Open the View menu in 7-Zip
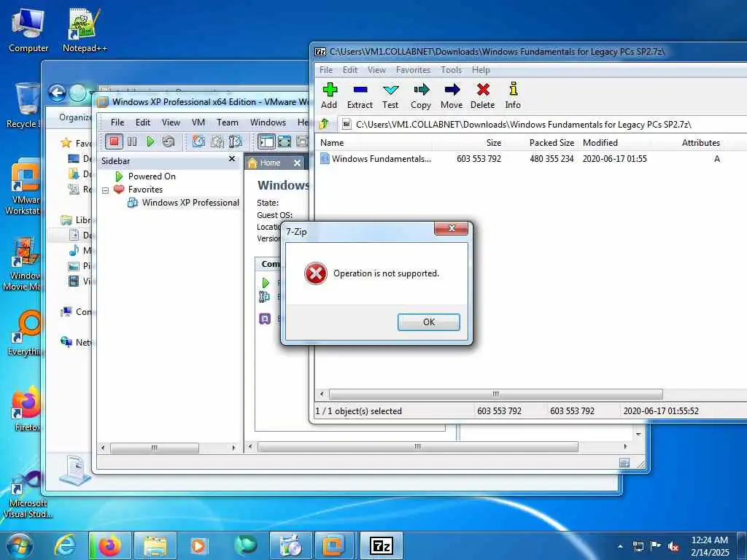This screenshot has height=560, width=747. 376,70
